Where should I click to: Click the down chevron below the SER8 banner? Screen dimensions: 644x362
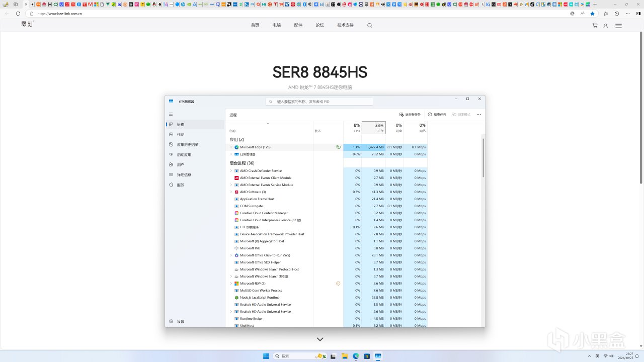(x=320, y=339)
